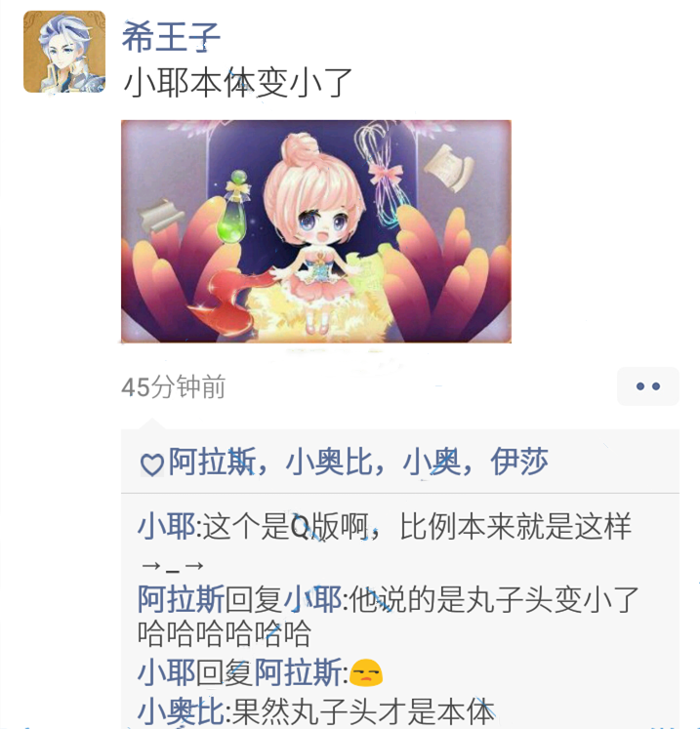The height and width of the screenshot is (729, 700).
Task: Tap the heart like icon
Action: coord(151,464)
